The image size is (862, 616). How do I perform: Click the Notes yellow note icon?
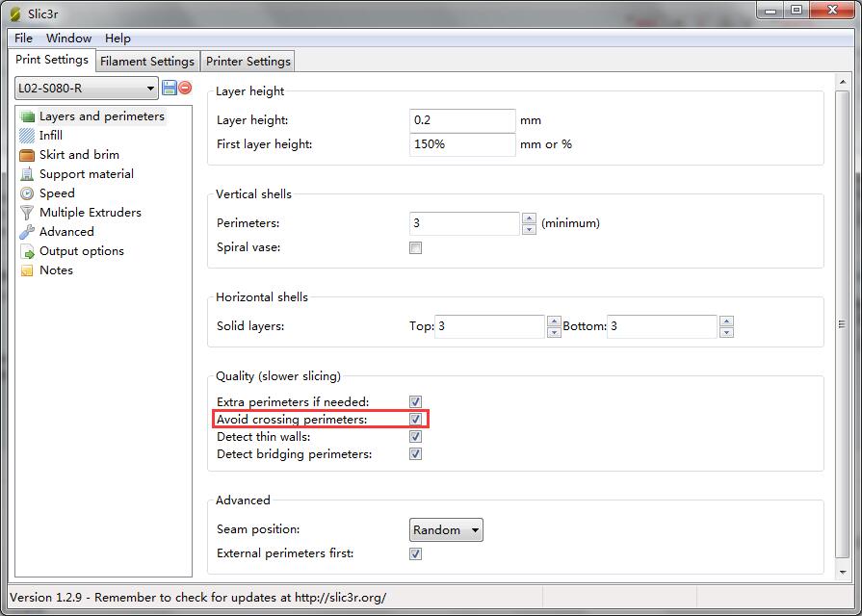tap(27, 270)
